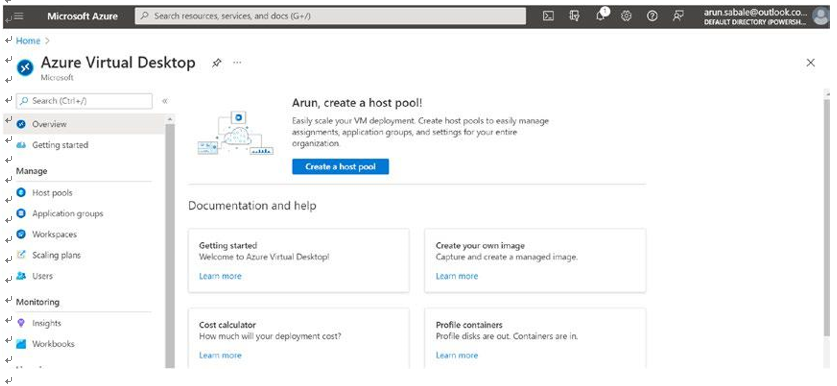Click the Users icon
The width and height of the screenshot is (837, 386).
[x=21, y=276]
